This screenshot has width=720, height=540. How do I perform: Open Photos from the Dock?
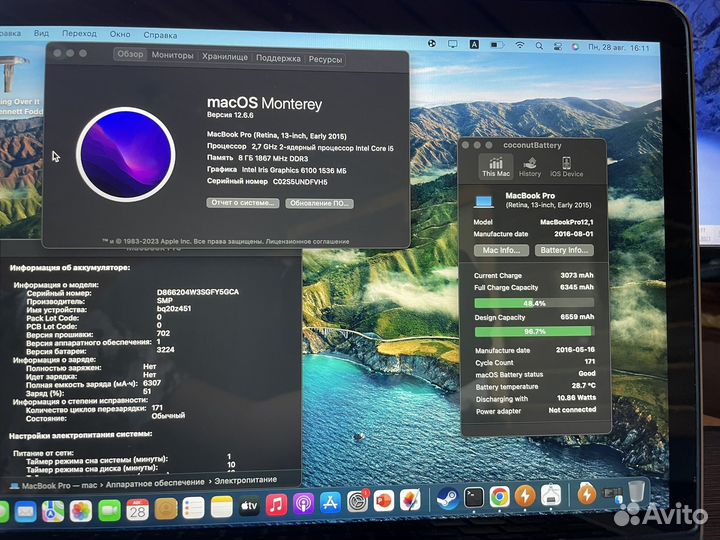[x=81, y=511]
